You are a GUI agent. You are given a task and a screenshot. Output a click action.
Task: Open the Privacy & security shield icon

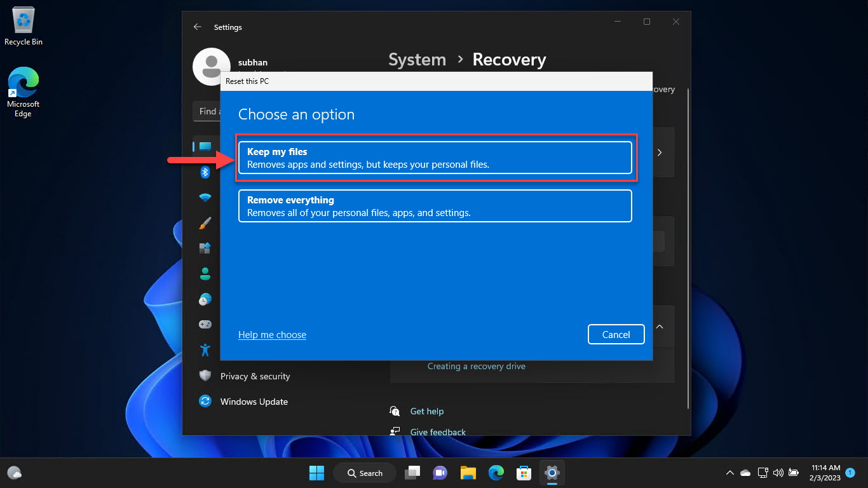coord(205,376)
